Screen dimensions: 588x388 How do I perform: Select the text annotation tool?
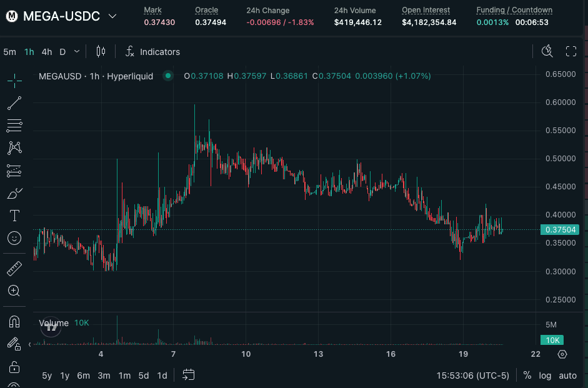14,216
